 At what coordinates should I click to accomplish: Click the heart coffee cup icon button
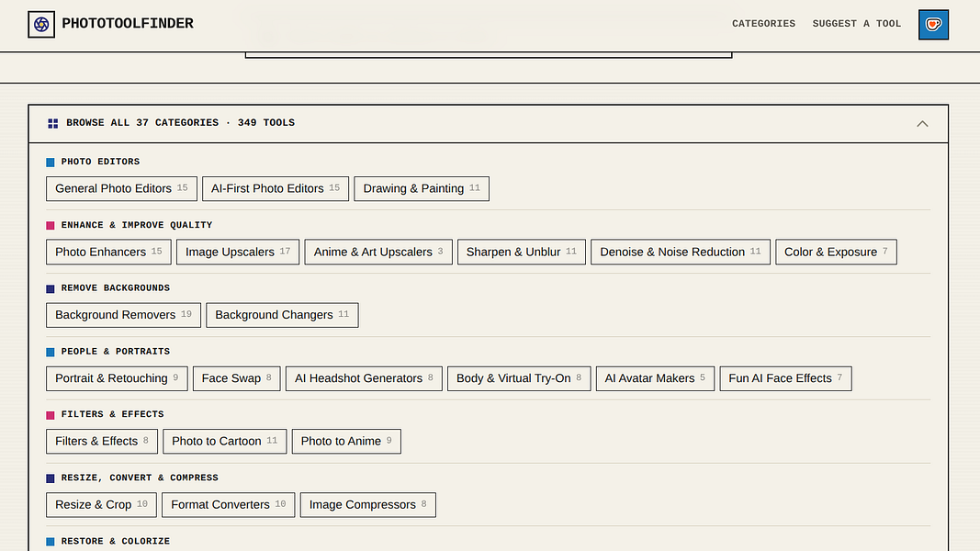point(933,25)
